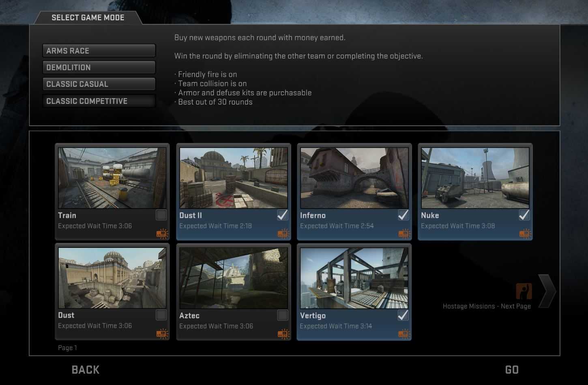
Task: Click the Aztec map name label
Action: [189, 316]
